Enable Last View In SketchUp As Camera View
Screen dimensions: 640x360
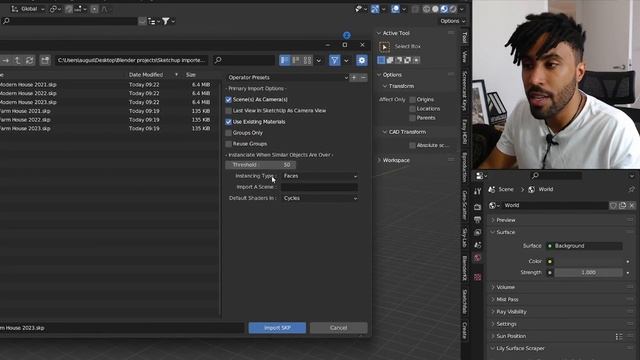tap(229, 111)
